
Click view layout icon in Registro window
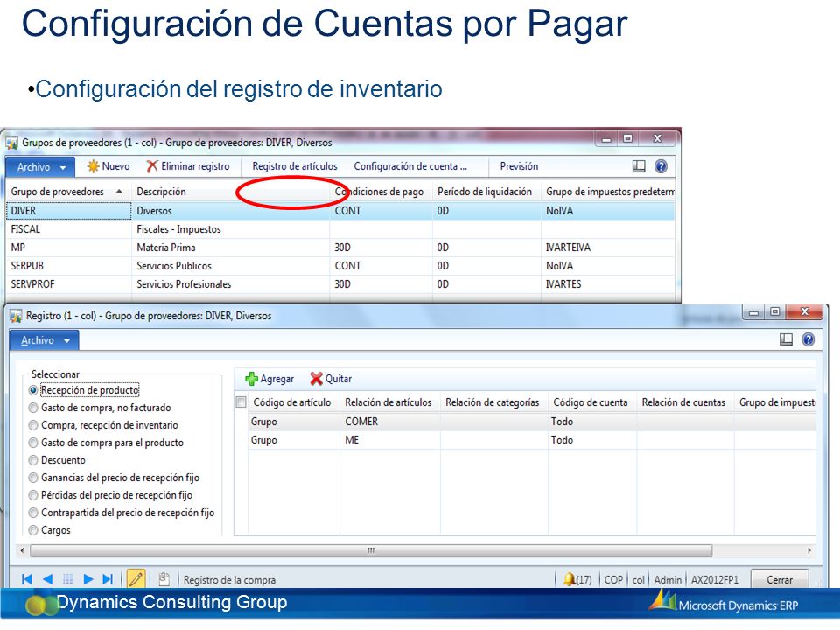click(x=786, y=339)
